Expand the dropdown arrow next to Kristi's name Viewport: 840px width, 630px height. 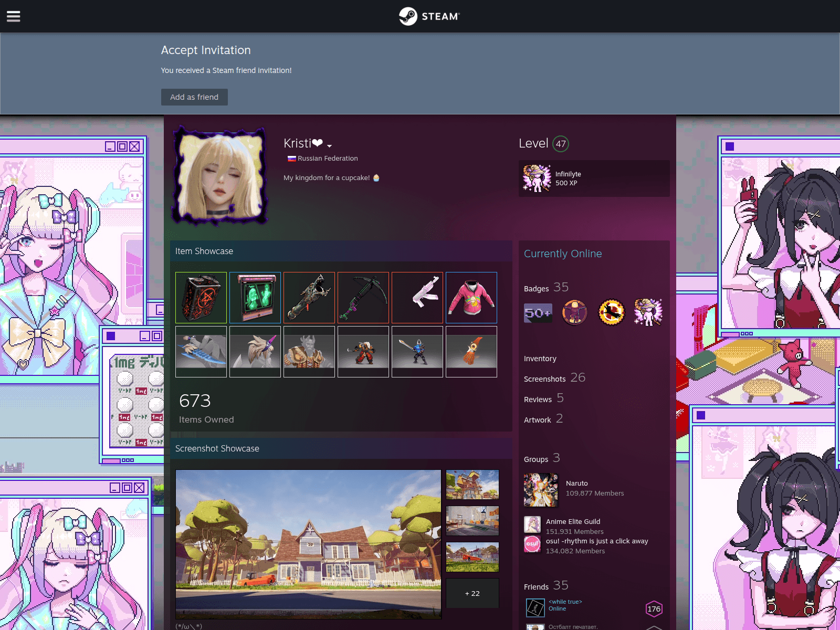pos(329,145)
